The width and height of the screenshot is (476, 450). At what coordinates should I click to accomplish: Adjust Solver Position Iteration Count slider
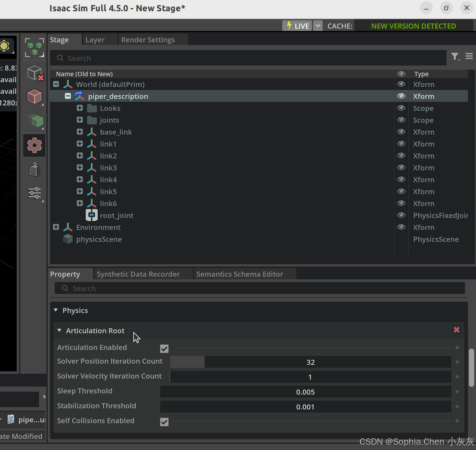pos(310,362)
